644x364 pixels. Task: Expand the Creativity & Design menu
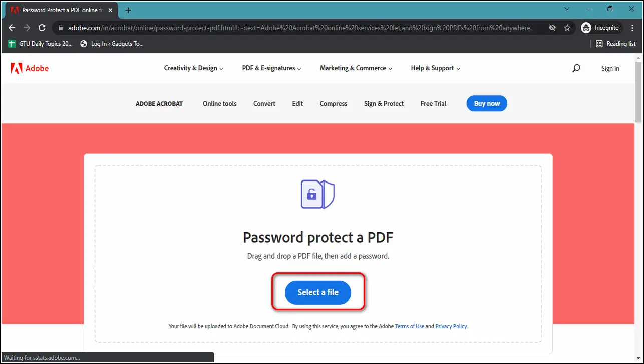coord(194,68)
